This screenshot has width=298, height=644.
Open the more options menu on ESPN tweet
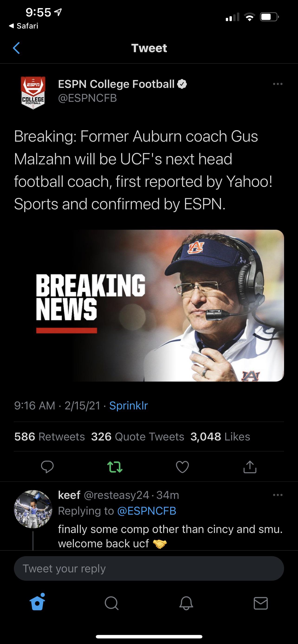point(278,84)
